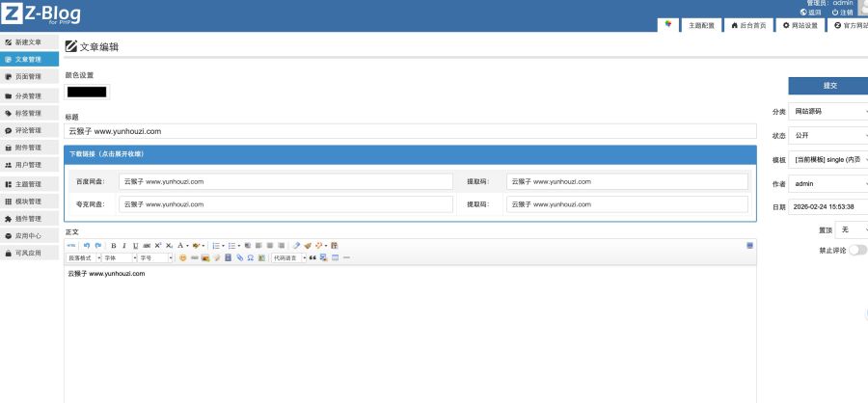The width and height of the screenshot is (868, 403).
Task: Apply underline formatting in the editor
Action: click(x=135, y=246)
